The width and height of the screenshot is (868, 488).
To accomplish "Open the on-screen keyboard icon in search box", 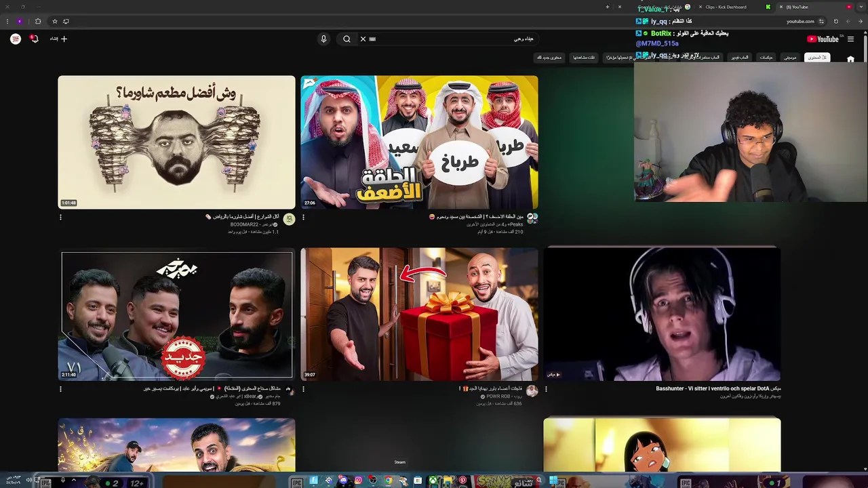I will coord(372,39).
